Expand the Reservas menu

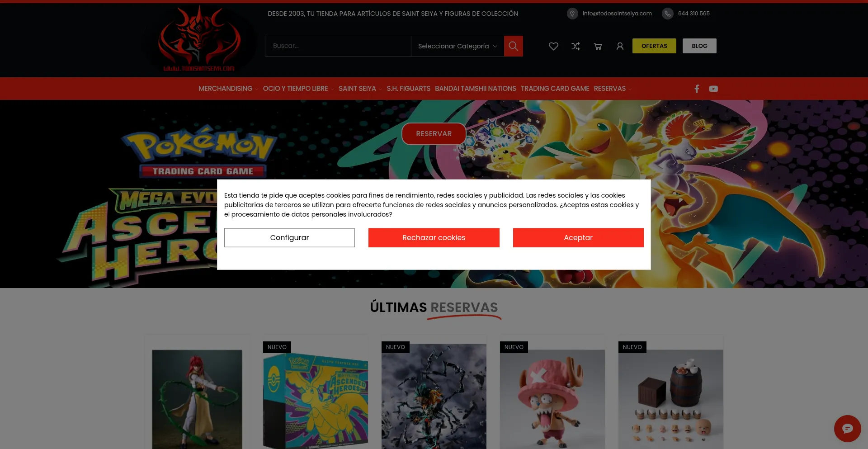click(610, 89)
